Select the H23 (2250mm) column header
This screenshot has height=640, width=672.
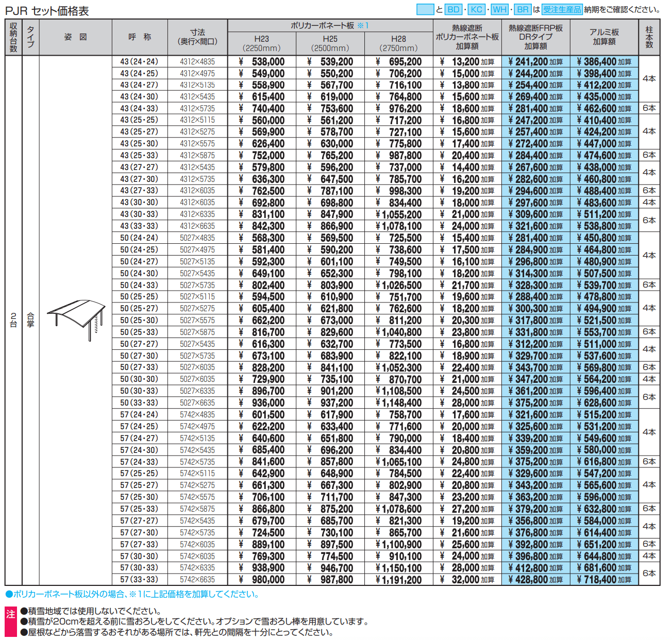click(262, 43)
